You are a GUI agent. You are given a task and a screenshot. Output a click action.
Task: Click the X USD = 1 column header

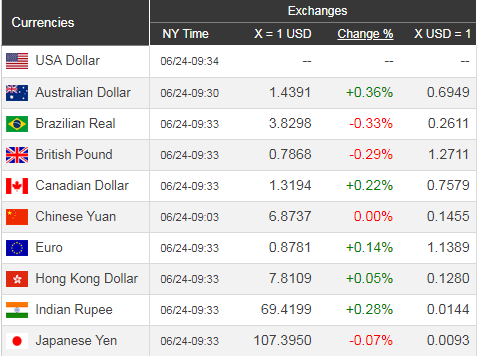(x=442, y=34)
